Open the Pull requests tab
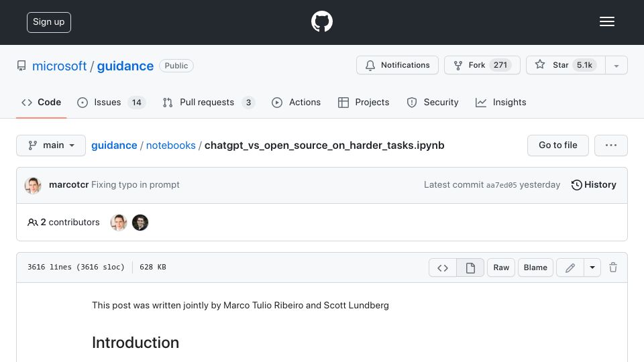Viewport: 644px width, 362px height. [209, 102]
